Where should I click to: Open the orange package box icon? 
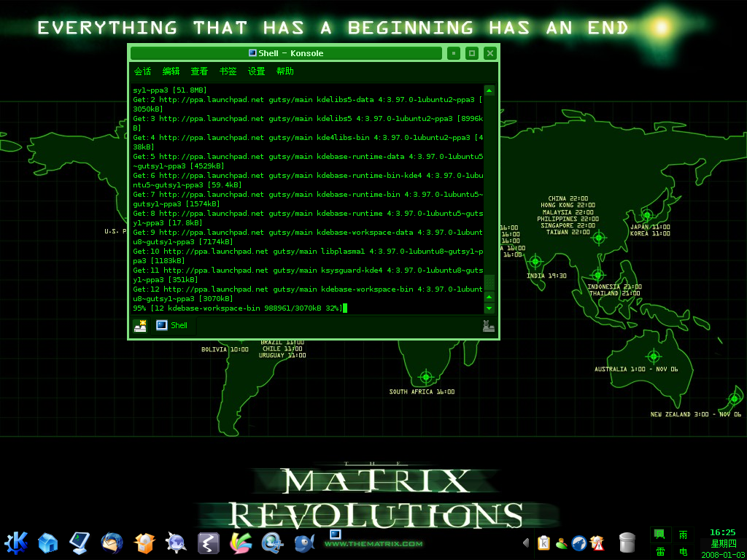coord(144,542)
